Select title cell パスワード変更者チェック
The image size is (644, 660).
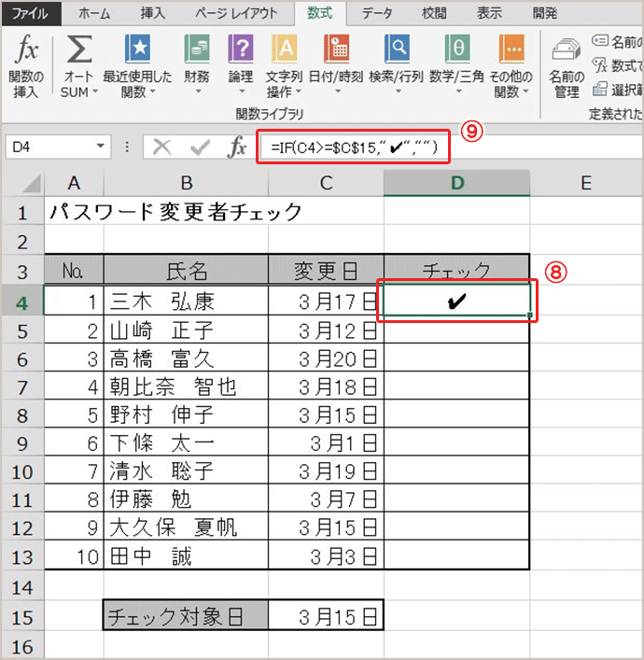tap(175, 212)
